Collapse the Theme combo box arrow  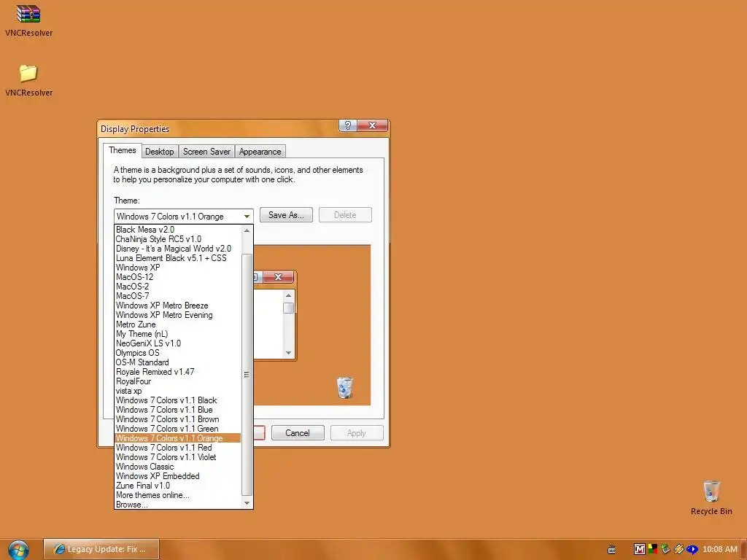(x=247, y=216)
